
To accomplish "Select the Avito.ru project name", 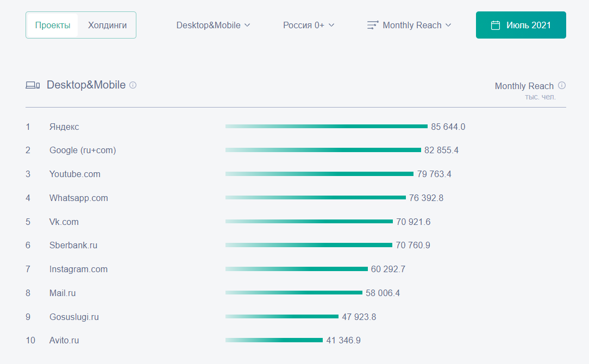I will click(x=64, y=340).
